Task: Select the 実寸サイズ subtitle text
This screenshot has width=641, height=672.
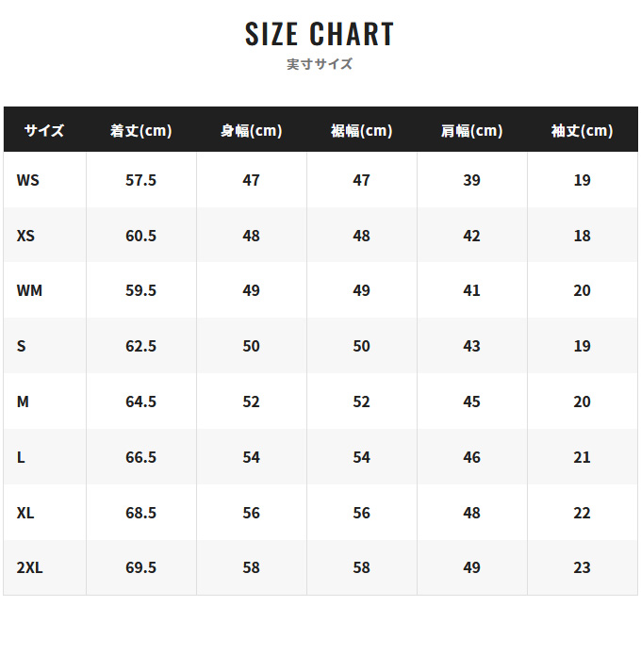Action: [x=320, y=64]
